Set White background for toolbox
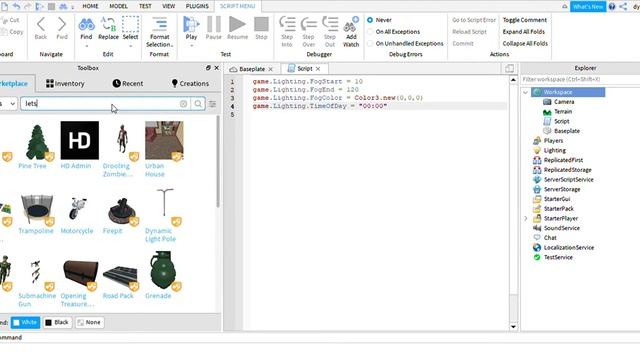 pos(25,322)
